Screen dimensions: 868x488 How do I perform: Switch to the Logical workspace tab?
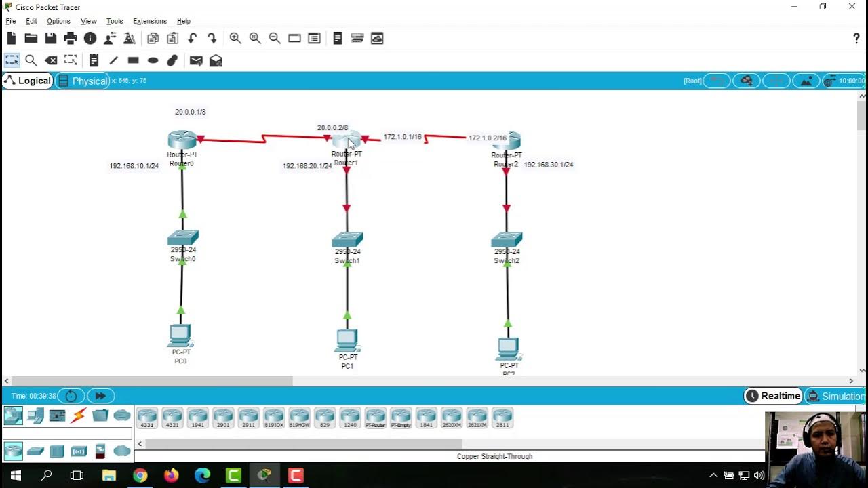click(x=27, y=81)
